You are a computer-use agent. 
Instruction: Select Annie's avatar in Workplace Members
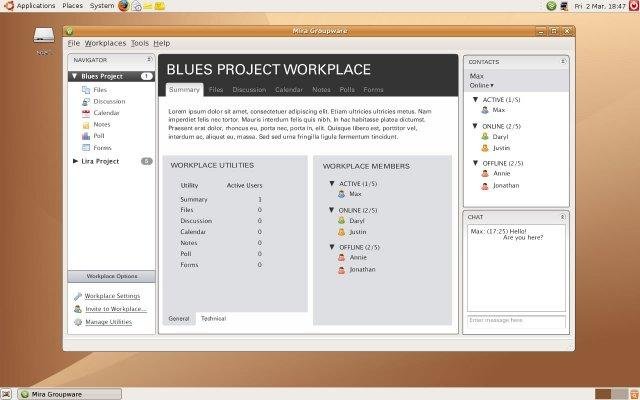click(x=342, y=258)
